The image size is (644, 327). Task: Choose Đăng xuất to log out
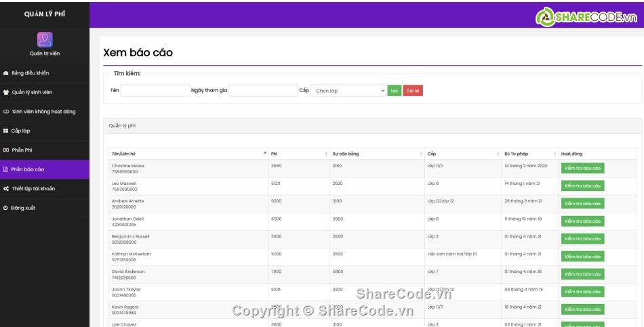click(x=44, y=208)
